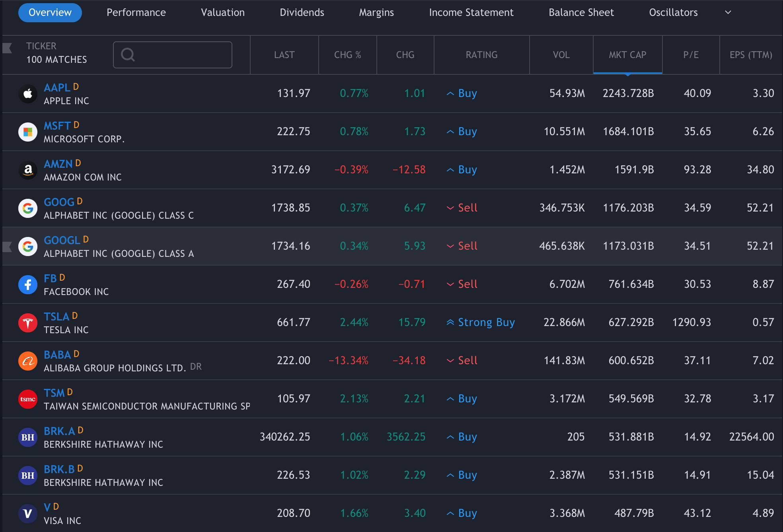
Task: Click Microsoft's volume 10.551M
Action: tap(564, 132)
